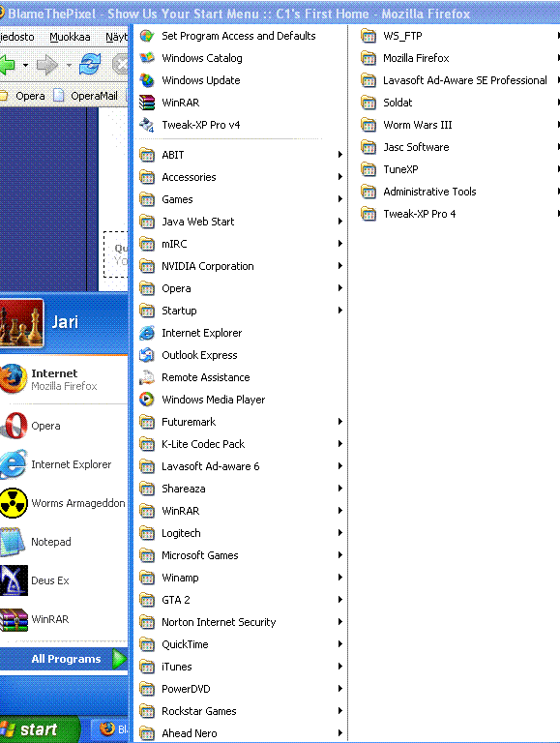Screen dimensions: 560x743
Task: Open the Jasc Software folder
Action: tap(458, 147)
